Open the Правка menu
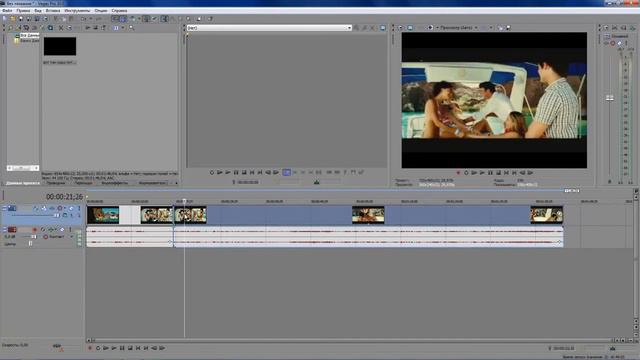640x360 pixels. pos(23,11)
